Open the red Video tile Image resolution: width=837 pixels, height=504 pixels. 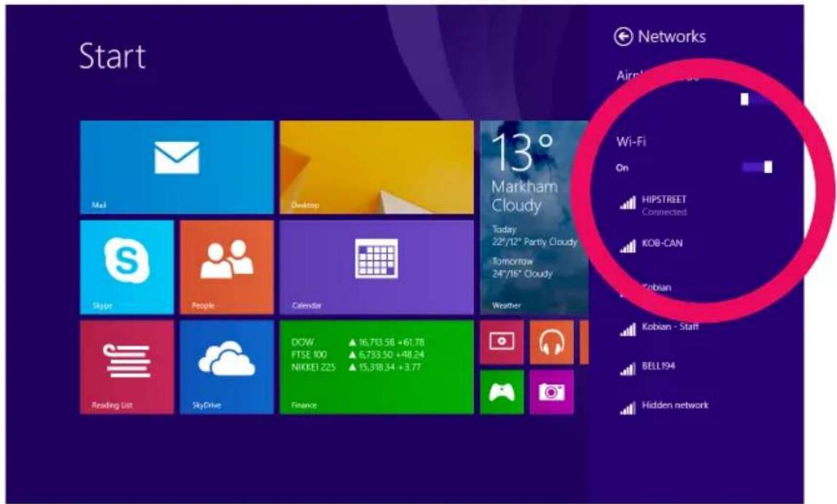(502, 343)
